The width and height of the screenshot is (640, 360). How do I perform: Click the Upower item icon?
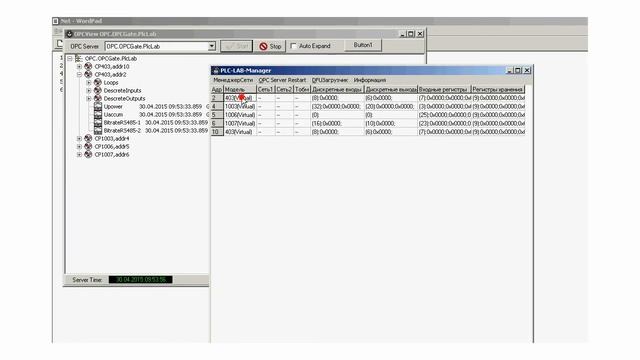point(98,107)
